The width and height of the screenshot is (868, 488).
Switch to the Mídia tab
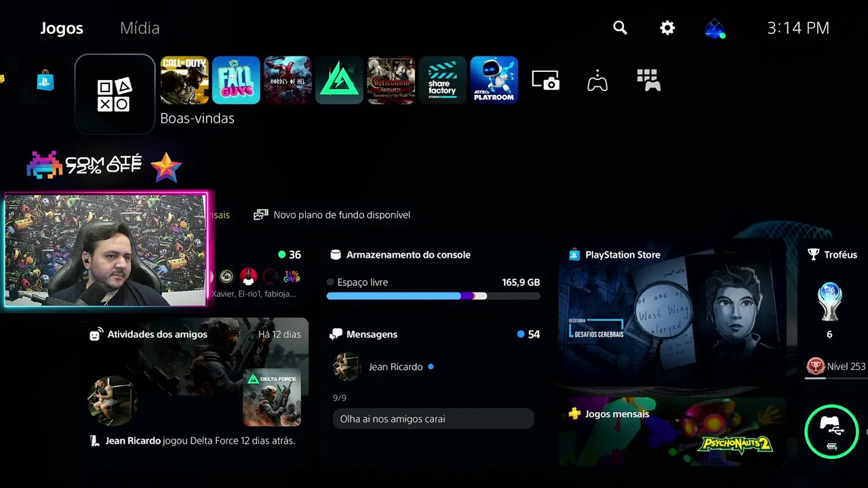click(140, 28)
